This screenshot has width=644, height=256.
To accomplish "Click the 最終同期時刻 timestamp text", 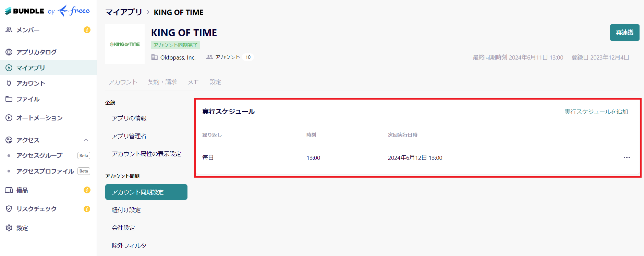I will click(x=518, y=57).
